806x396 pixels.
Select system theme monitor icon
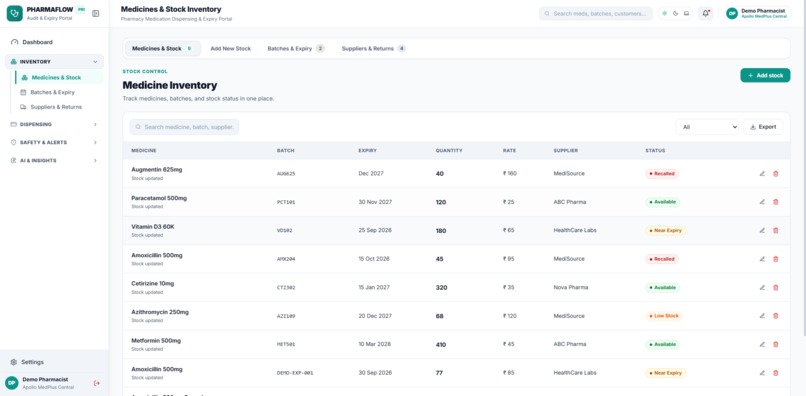coord(686,13)
